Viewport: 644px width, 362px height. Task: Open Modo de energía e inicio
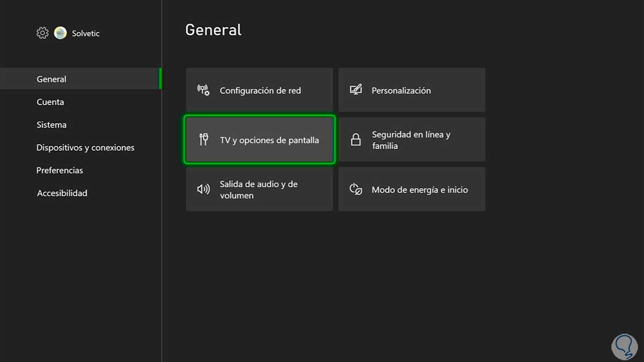coord(412,189)
